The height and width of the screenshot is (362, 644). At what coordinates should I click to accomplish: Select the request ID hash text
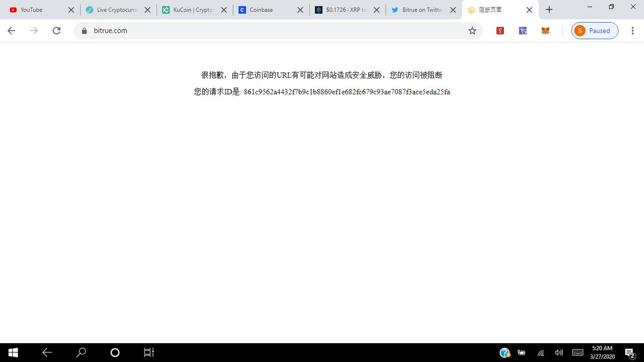tap(347, 92)
